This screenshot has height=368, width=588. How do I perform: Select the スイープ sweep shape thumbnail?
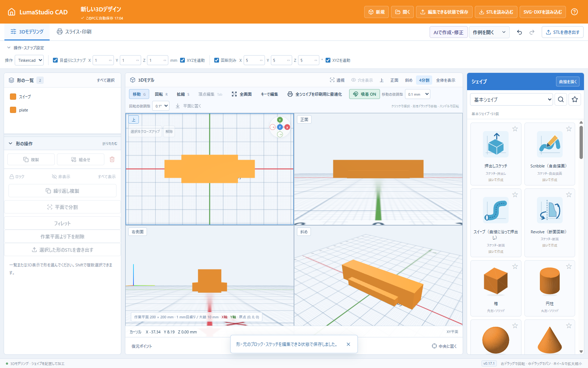pos(496,210)
